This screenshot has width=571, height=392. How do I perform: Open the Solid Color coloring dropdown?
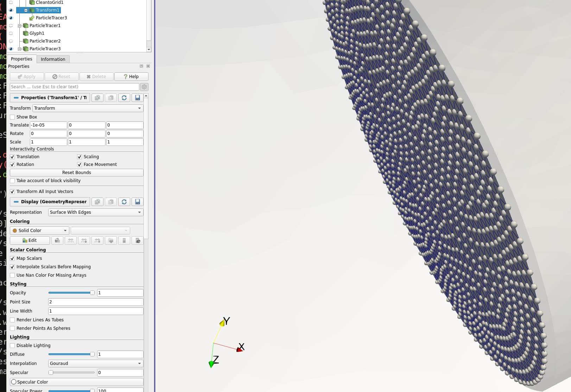pyautogui.click(x=39, y=231)
